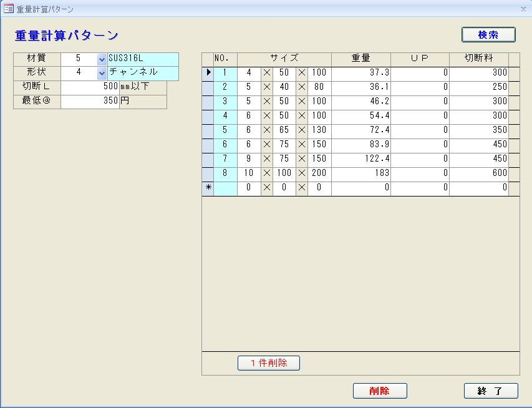The width and height of the screenshot is (532, 408).
Task: Click the チャンネル shape name field
Action: (x=143, y=73)
